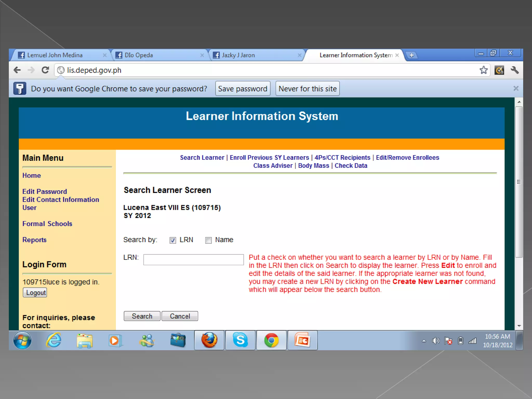Close the Jazky J Jaron tab

300,55
